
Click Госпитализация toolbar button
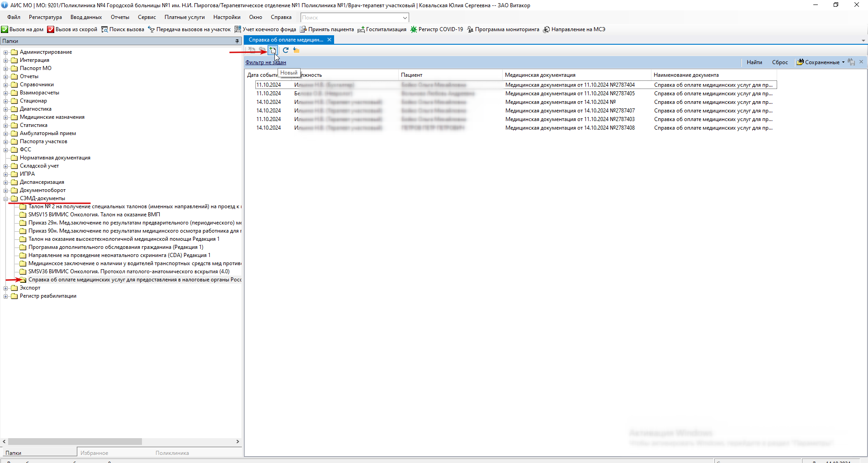tap(382, 29)
